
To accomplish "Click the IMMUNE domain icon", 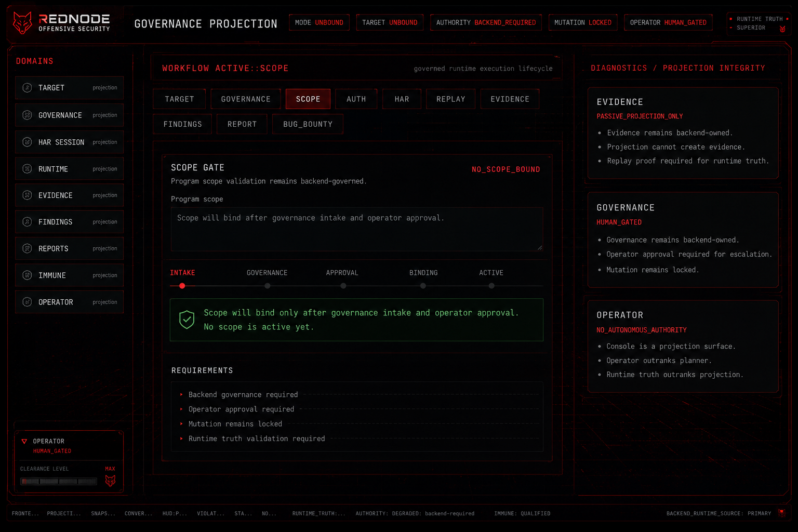I will [x=27, y=275].
